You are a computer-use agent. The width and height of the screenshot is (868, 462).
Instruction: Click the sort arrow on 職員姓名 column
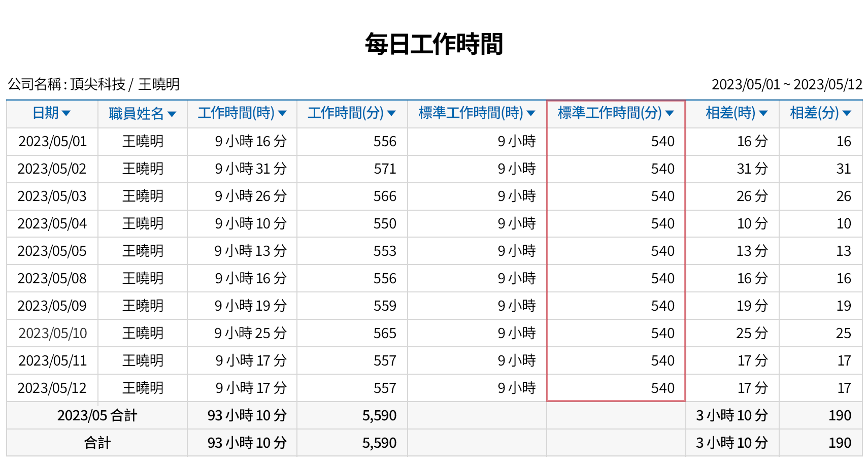coord(173,114)
